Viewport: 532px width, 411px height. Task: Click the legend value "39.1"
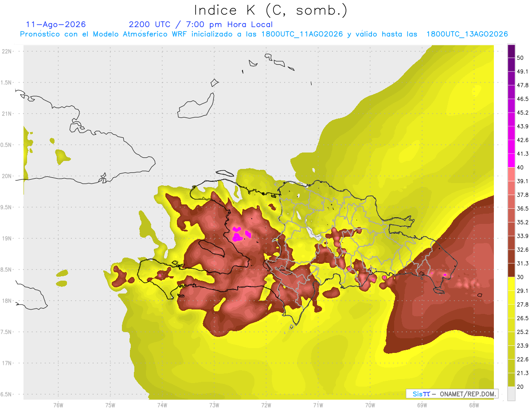522,181
